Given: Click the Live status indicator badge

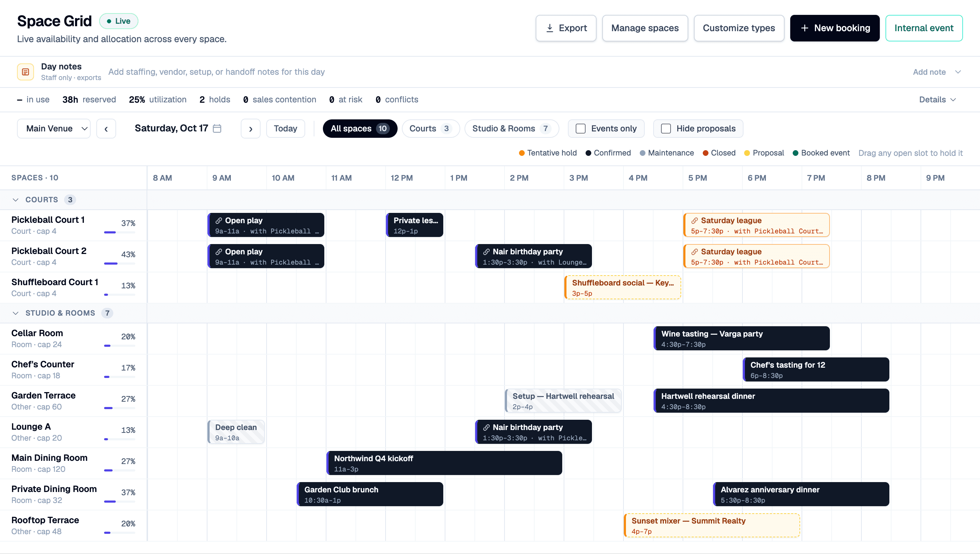Looking at the screenshot, I should click(x=119, y=21).
